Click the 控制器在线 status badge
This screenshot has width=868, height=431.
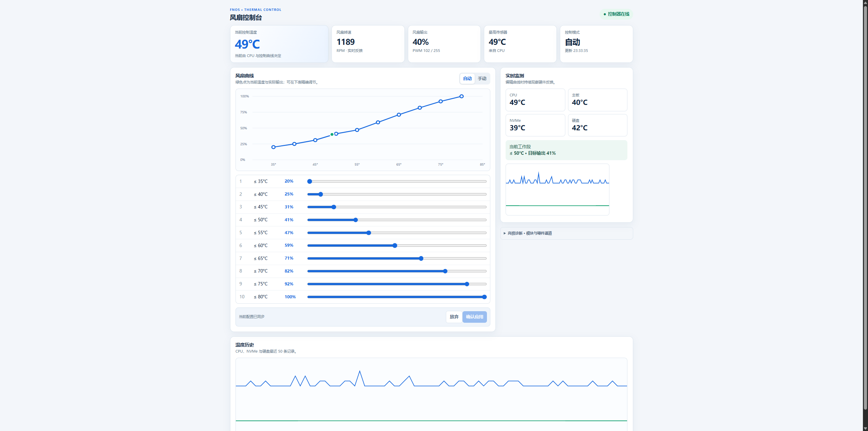click(x=616, y=14)
